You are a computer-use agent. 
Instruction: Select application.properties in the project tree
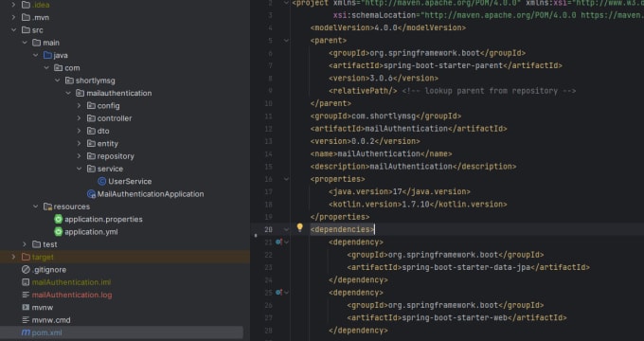click(x=103, y=219)
